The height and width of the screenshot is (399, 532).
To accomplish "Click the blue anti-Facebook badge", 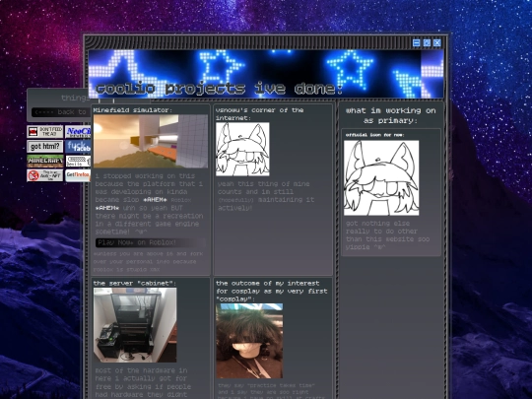I will 78,147.
